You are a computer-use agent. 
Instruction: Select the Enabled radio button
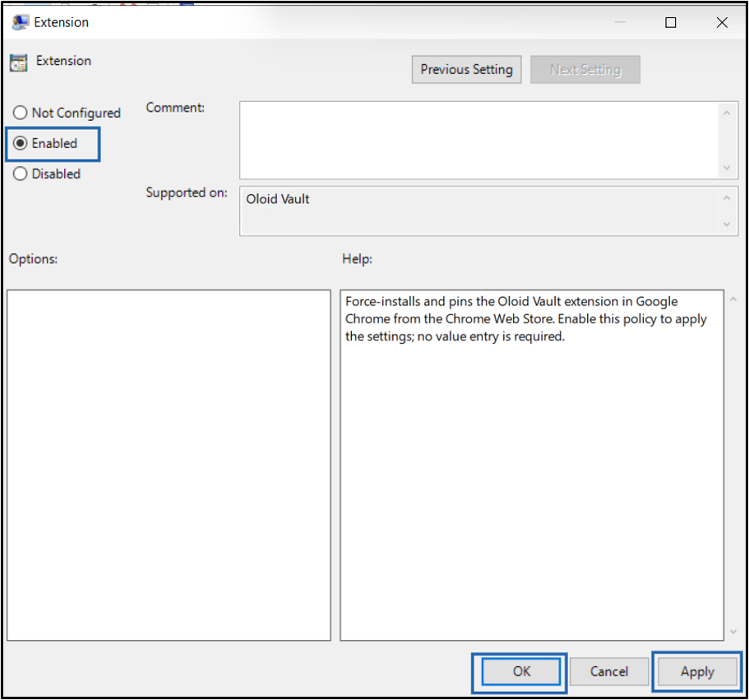[20, 143]
